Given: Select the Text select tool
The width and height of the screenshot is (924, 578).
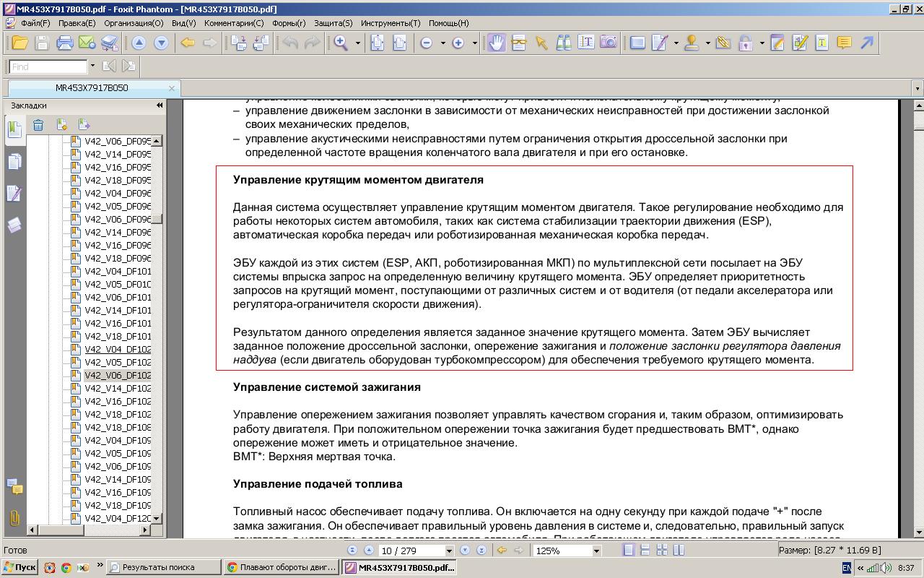Looking at the screenshot, I should click(x=586, y=43).
